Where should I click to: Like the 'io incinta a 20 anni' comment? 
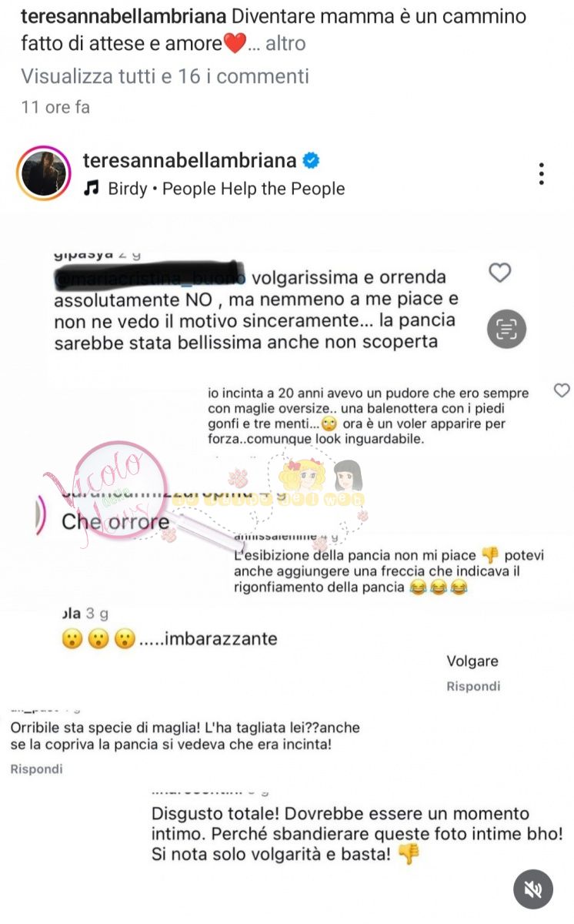pos(562,391)
